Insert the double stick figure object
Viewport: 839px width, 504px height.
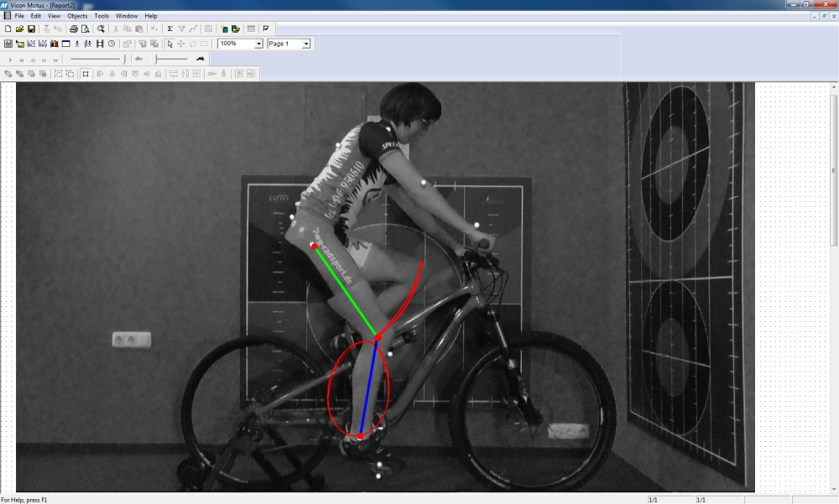[88, 44]
